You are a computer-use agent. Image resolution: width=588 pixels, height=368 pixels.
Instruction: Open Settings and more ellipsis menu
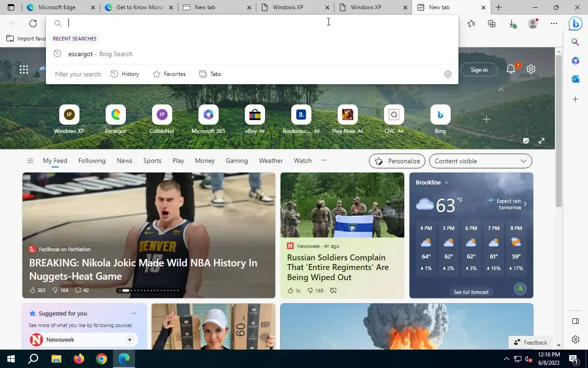(554, 23)
